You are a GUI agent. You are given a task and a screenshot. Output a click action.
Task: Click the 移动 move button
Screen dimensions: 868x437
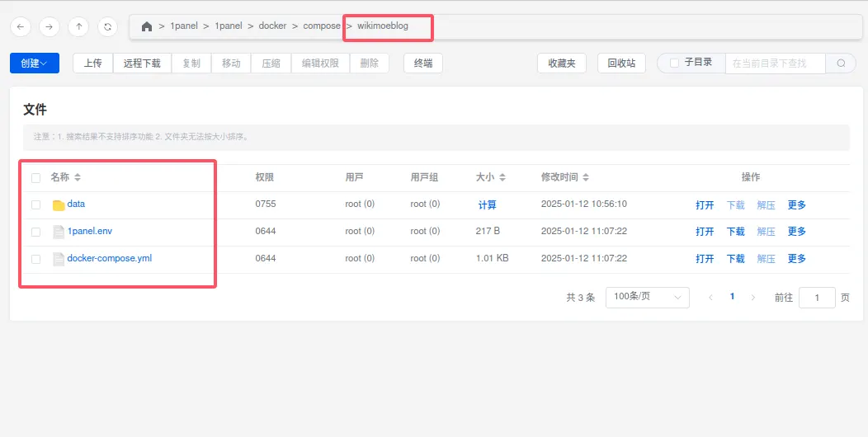[x=231, y=63]
